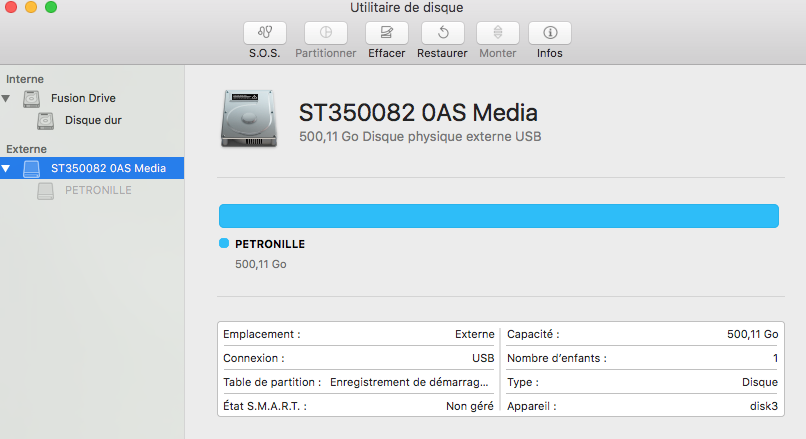Click the green zoom window button
Image resolution: width=806 pixels, height=439 pixels.
pos(51,8)
